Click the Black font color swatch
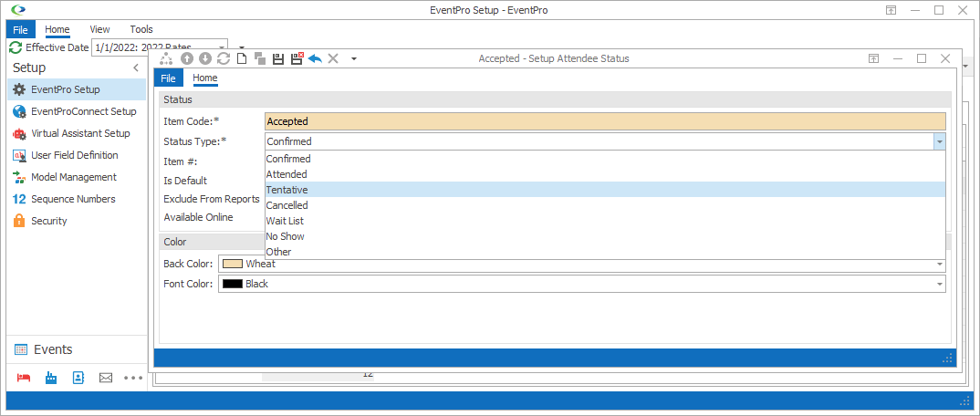The height and width of the screenshot is (416, 980). click(x=233, y=285)
